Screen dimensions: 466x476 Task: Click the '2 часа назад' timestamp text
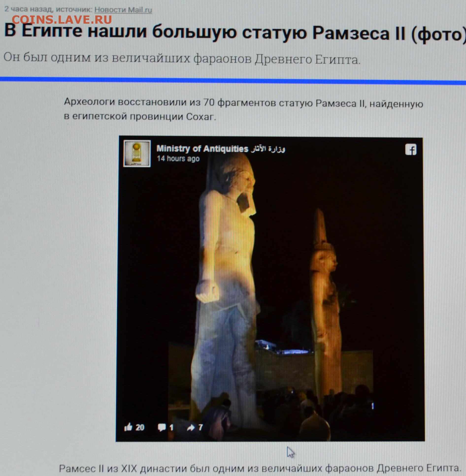click(28, 9)
